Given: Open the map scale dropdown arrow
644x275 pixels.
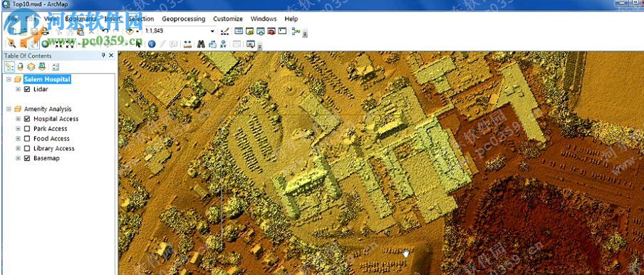Looking at the screenshot, I should point(212,31).
